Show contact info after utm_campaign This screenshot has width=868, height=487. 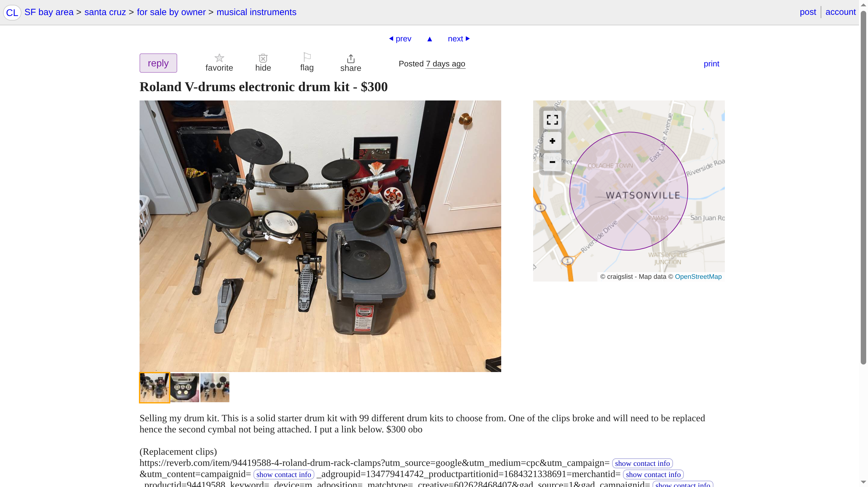coord(642,463)
